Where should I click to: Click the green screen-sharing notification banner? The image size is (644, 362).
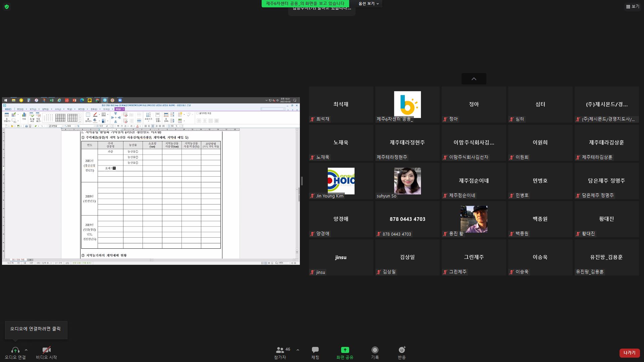(x=305, y=3)
